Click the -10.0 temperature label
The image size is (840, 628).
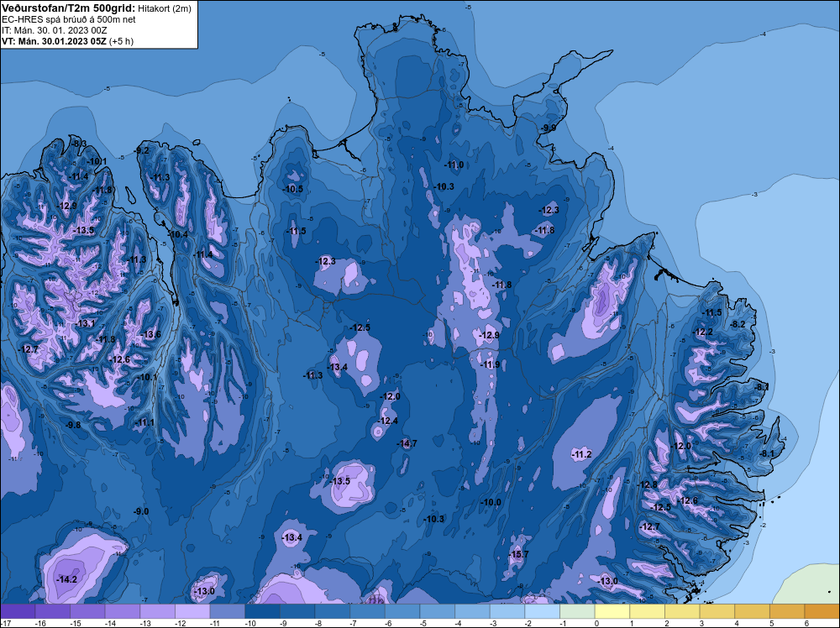(x=491, y=502)
